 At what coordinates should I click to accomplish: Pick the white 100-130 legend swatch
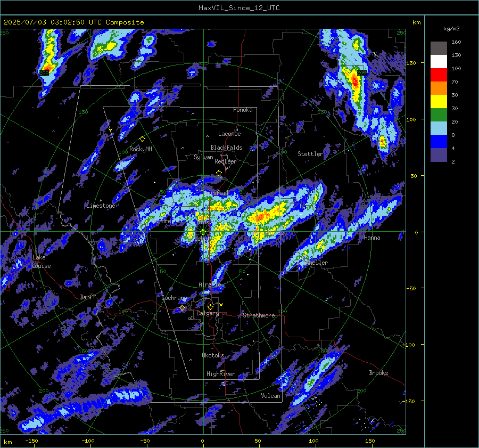[439, 62]
